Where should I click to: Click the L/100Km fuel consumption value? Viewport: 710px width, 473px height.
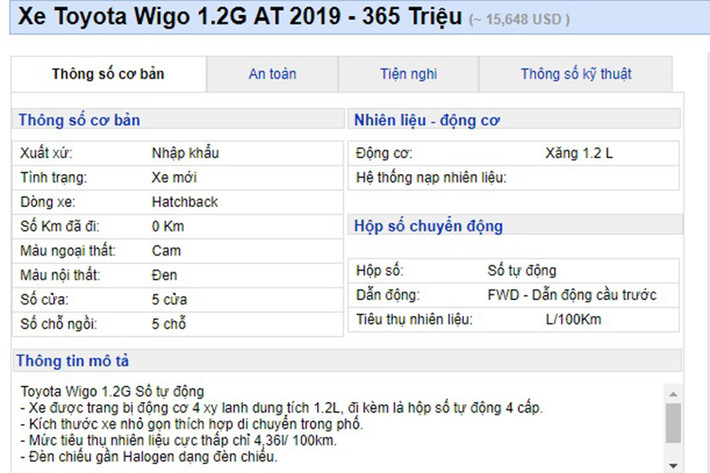(573, 320)
